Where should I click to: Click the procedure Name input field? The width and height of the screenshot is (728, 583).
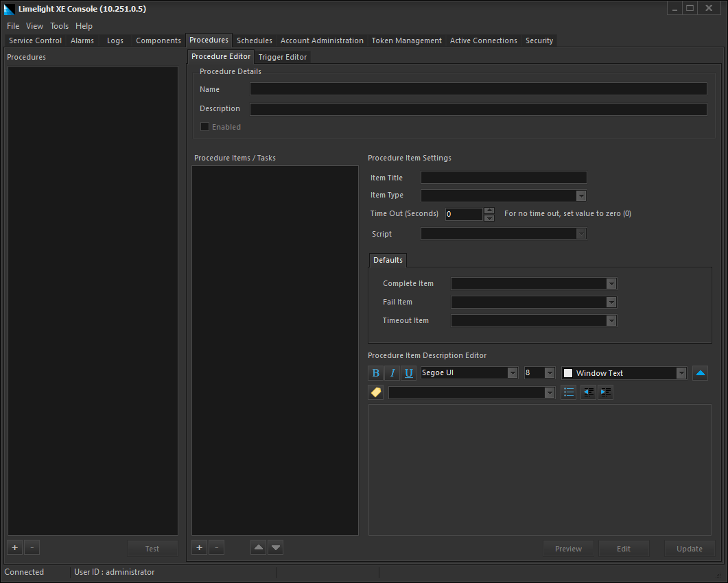click(x=478, y=89)
